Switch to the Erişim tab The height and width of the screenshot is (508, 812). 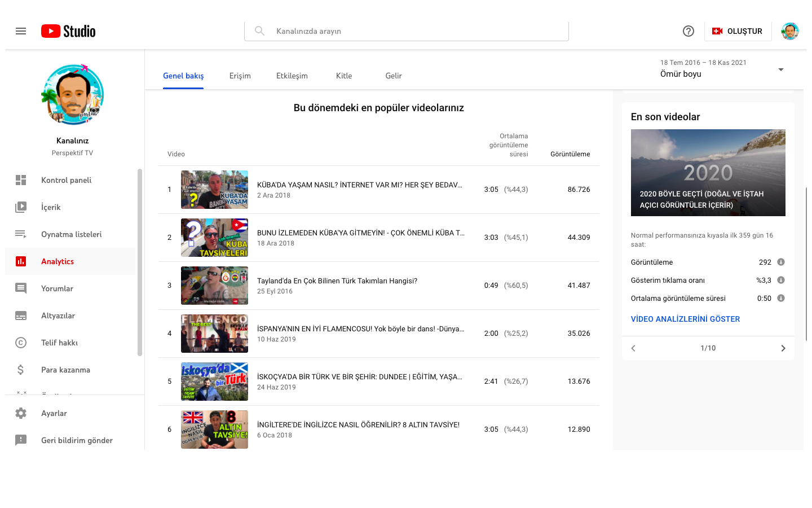click(x=240, y=76)
